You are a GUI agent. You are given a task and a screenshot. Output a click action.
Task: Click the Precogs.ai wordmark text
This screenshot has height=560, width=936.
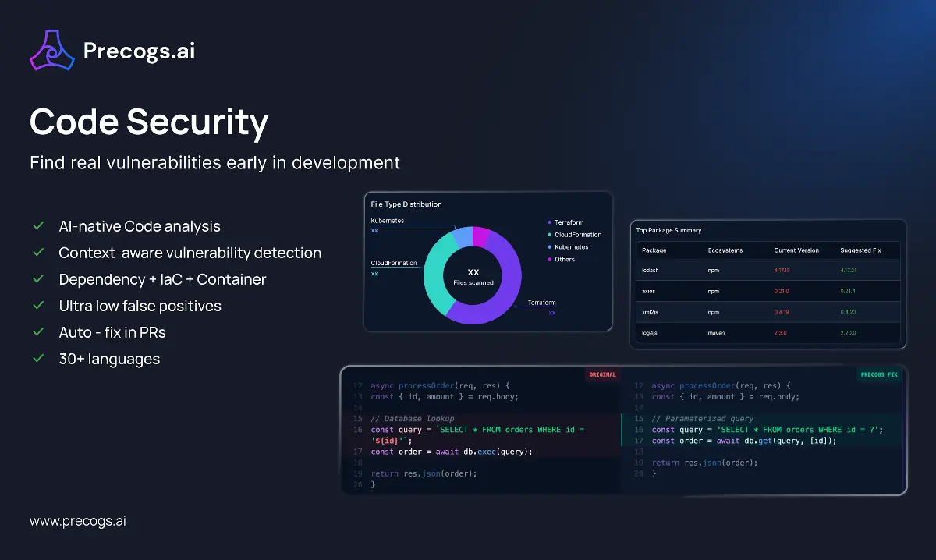click(x=140, y=49)
